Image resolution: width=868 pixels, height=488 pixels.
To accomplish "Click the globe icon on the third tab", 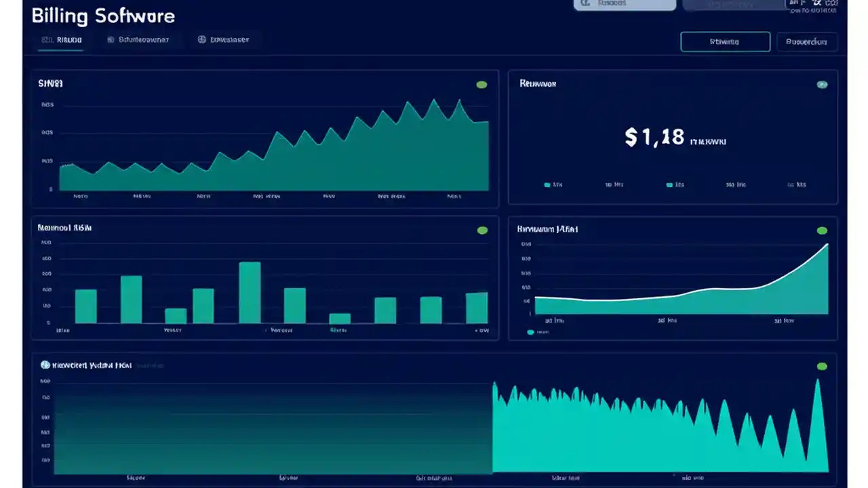I will click(201, 39).
